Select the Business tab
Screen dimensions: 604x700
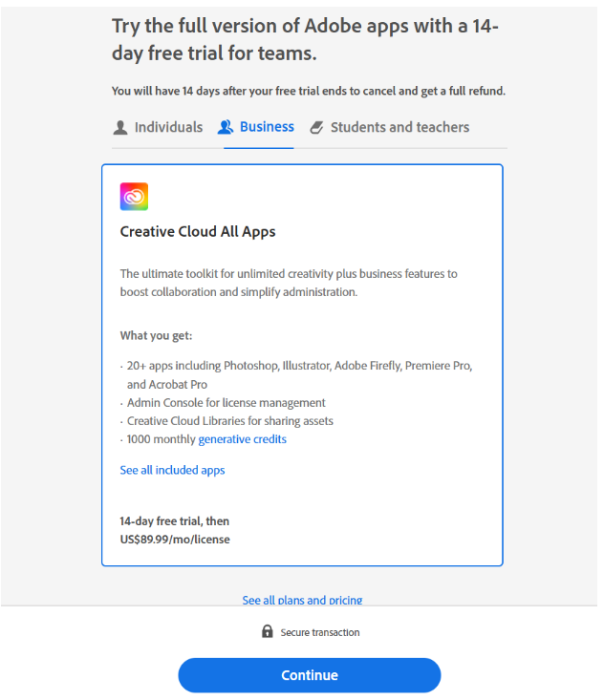(x=256, y=127)
